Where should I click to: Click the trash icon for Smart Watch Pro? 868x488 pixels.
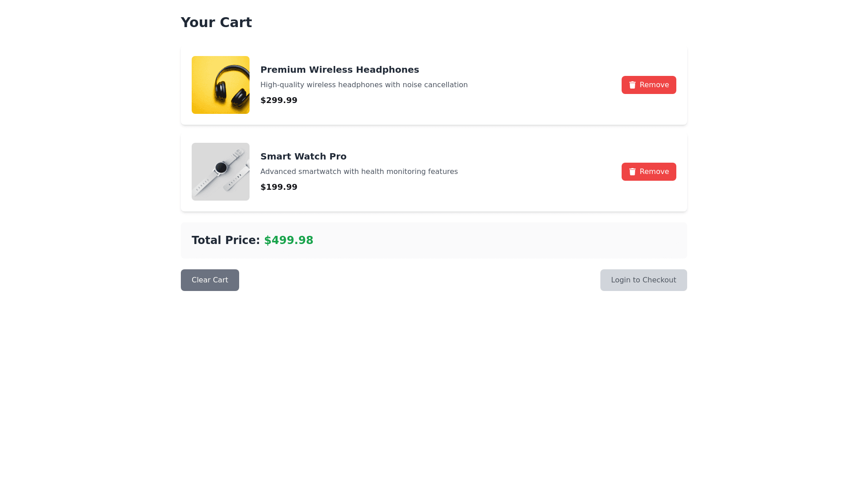[632, 172]
